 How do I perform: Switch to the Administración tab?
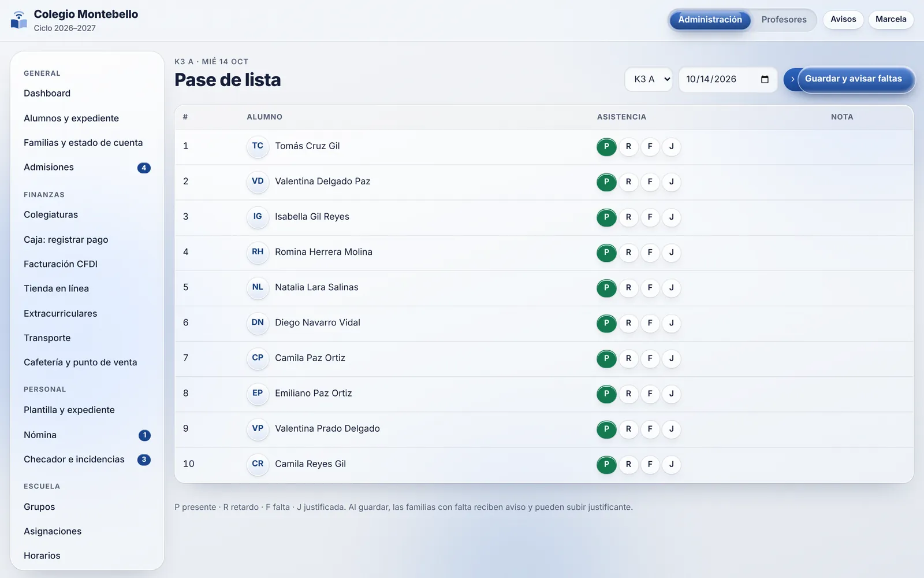click(710, 20)
